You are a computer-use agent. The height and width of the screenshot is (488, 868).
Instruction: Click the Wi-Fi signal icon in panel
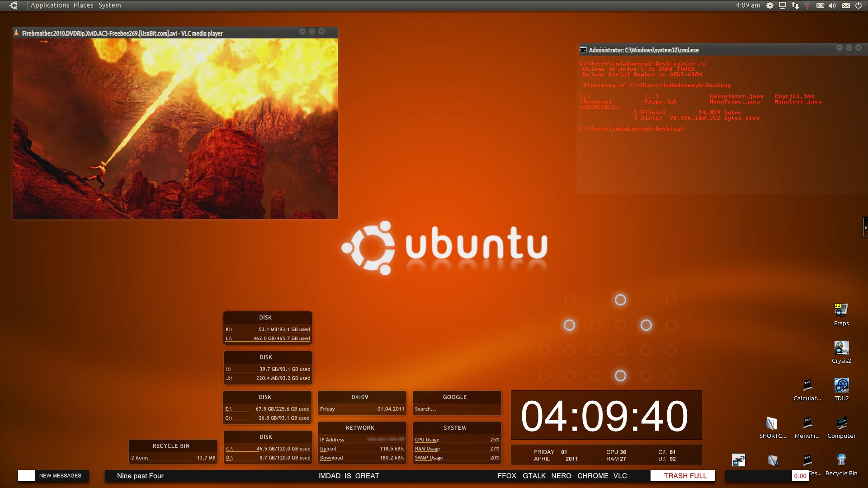click(807, 5)
